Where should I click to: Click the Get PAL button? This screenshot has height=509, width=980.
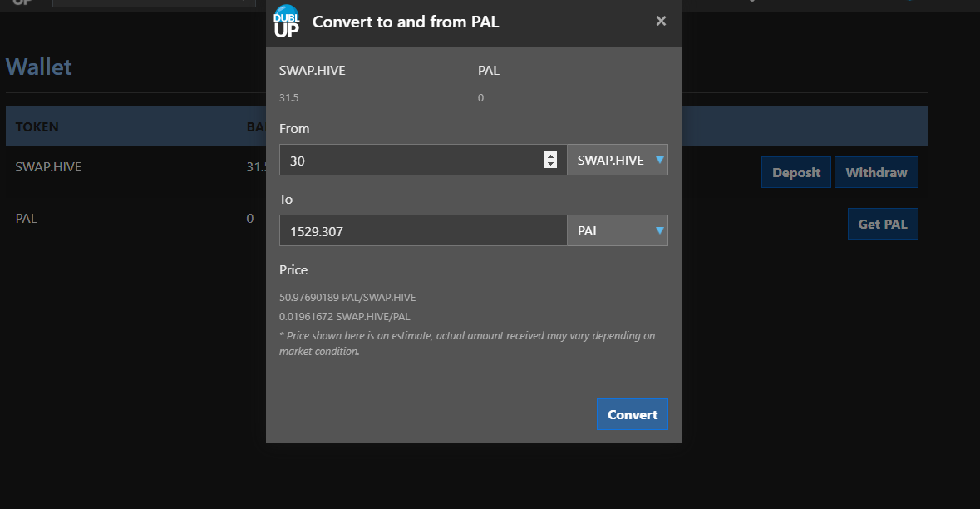883,224
